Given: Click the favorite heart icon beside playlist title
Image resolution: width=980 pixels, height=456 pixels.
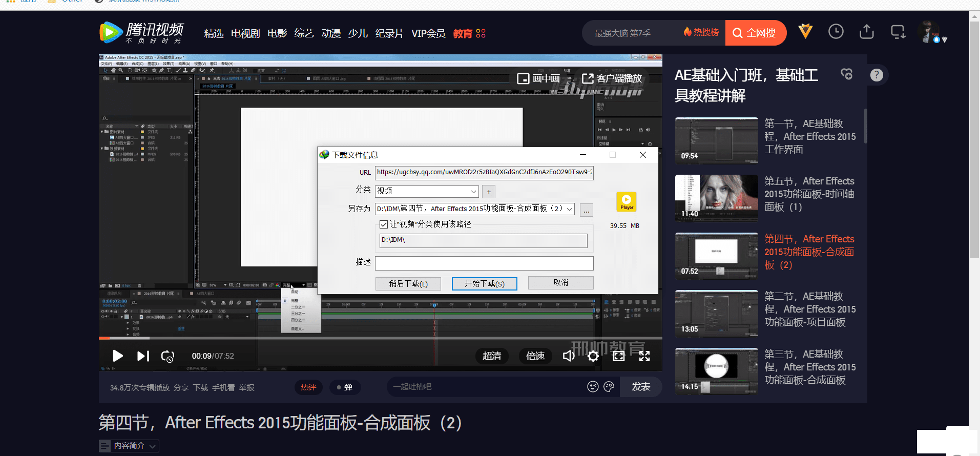Looking at the screenshot, I should pyautogui.click(x=847, y=74).
